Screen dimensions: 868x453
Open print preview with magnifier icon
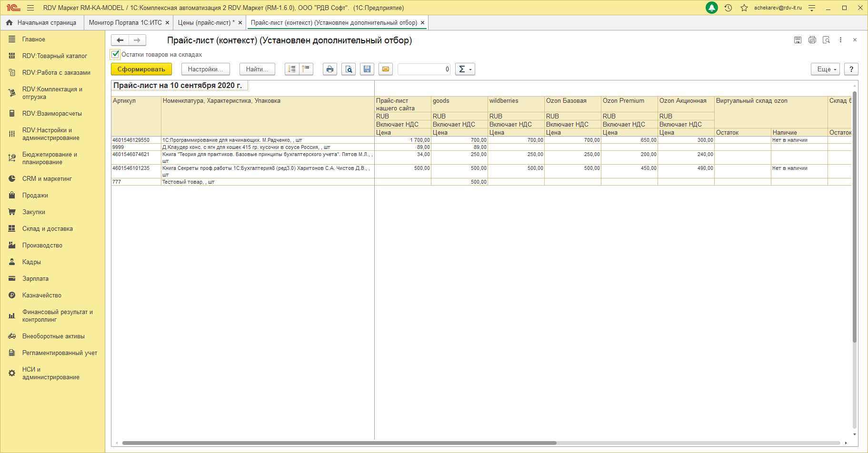click(x=349, y=69)
